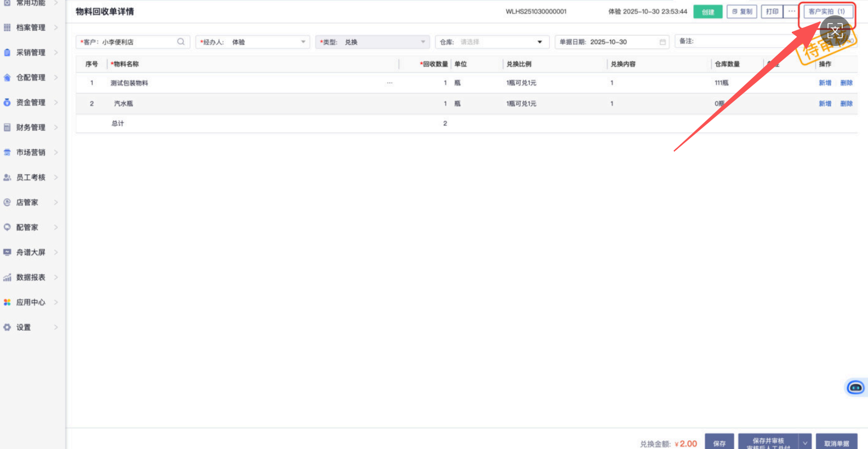Click the 仓配管理 warehouse icon in sidebar
The height and width of the screenshot is (449, 868).
point(7,78)
